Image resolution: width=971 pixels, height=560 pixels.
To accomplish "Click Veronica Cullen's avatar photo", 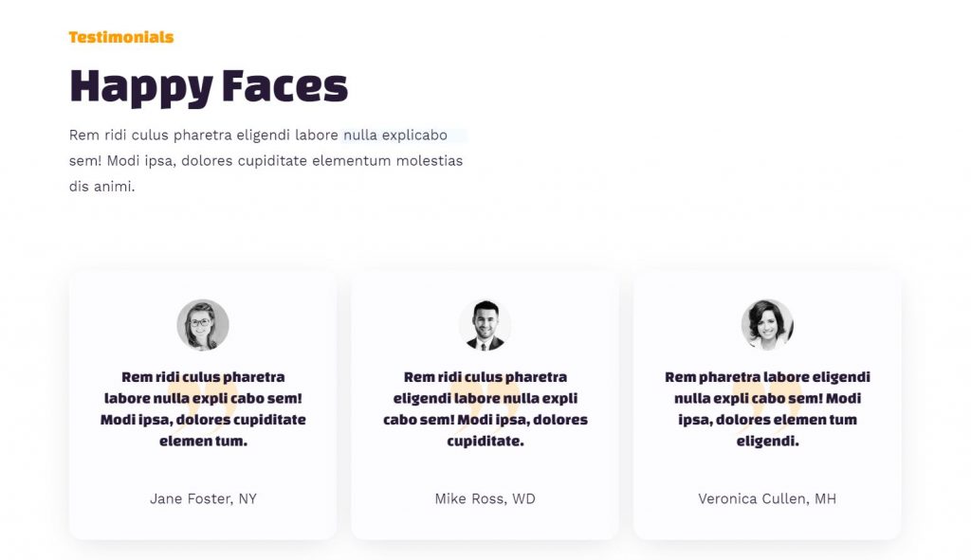I will pos(767,325).
